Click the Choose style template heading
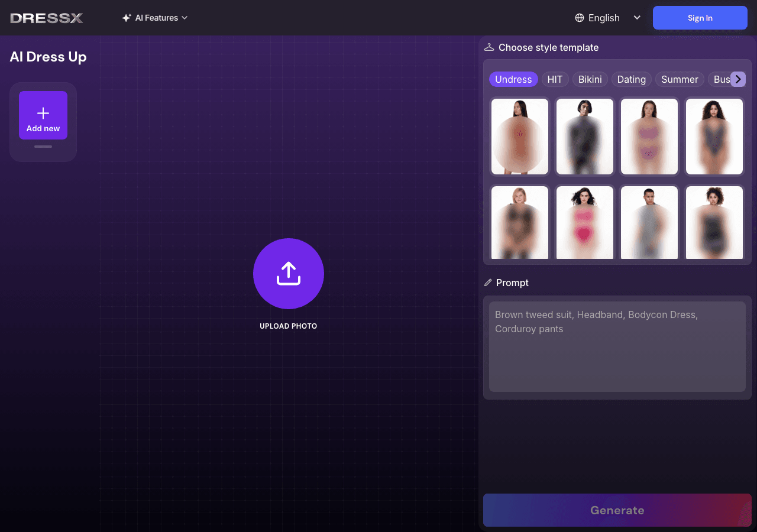Viewport: 757px width, 532px height. (548, 47)
